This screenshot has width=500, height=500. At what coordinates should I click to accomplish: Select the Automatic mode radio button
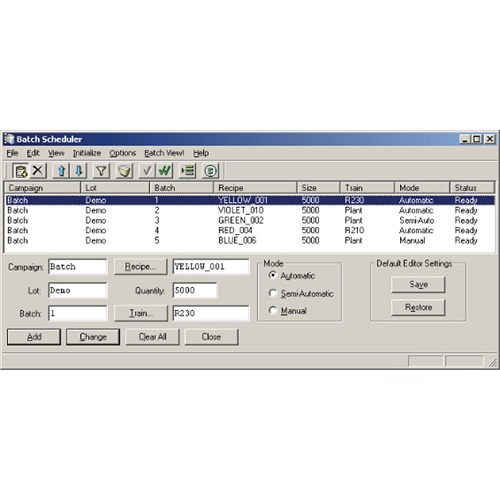click(273, 275)
